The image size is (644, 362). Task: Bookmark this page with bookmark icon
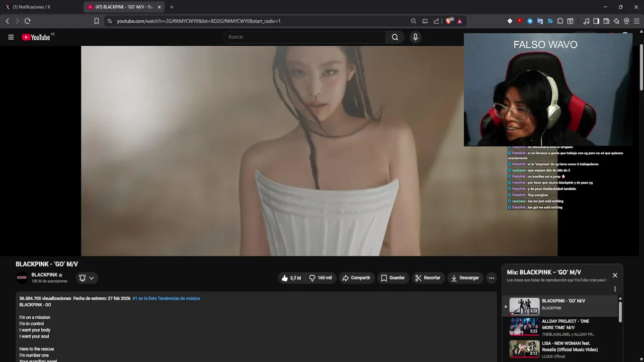(x=96, y=21)
